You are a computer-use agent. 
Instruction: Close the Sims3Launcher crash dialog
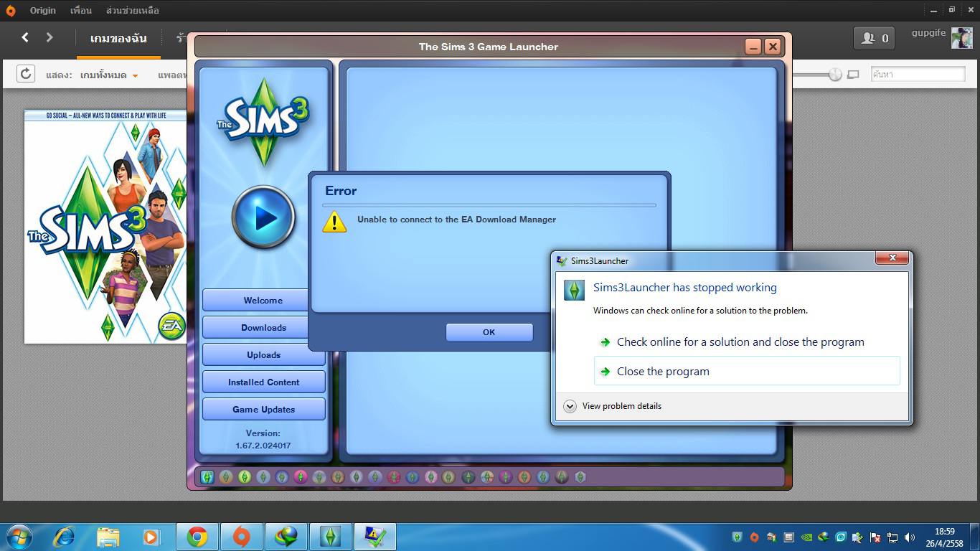(893, 258)
